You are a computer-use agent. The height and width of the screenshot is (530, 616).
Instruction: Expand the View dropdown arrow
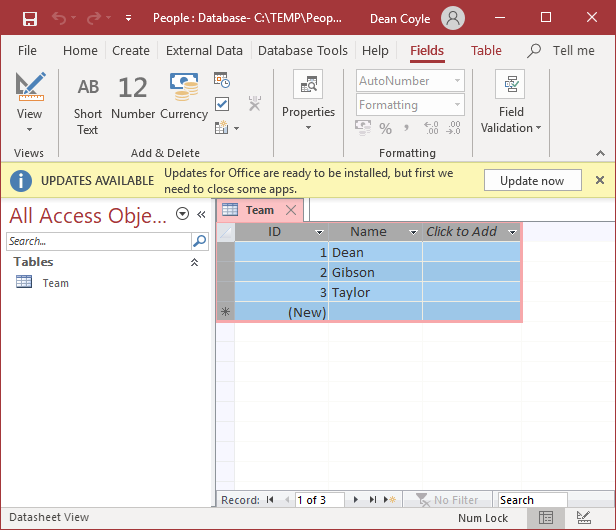tap(29, 130)
